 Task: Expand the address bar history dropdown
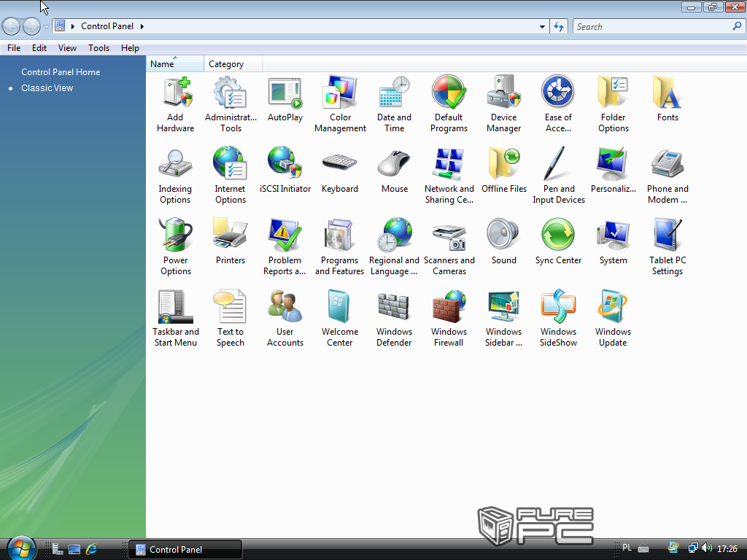point(542,27)
